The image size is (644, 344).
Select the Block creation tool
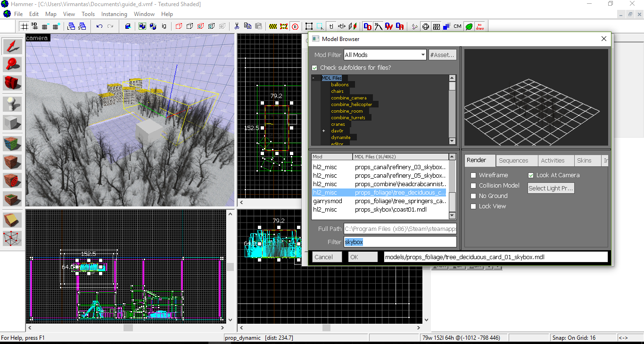pos(12,123)
